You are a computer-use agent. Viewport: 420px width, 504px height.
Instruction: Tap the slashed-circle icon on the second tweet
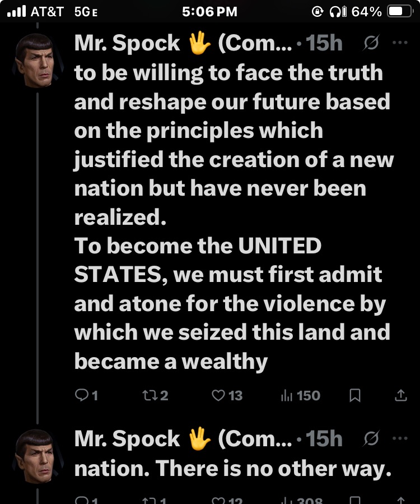[370, 438]
